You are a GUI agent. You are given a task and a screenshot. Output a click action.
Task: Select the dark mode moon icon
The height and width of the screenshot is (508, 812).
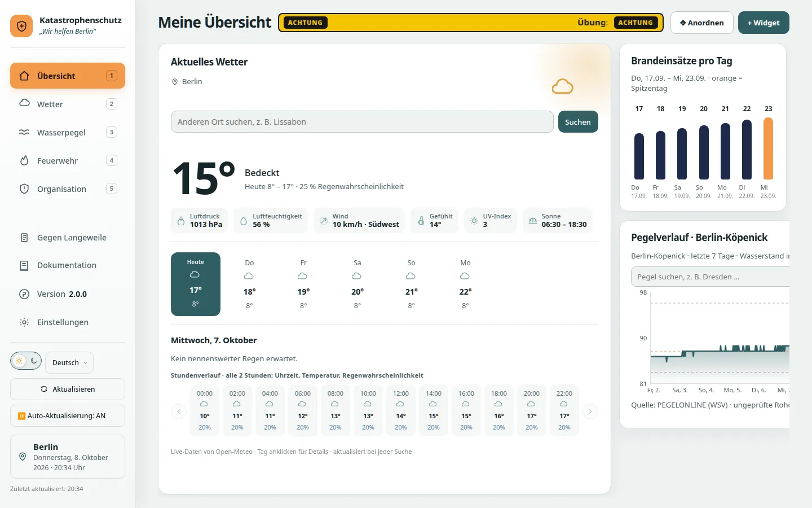pos(34,361)
